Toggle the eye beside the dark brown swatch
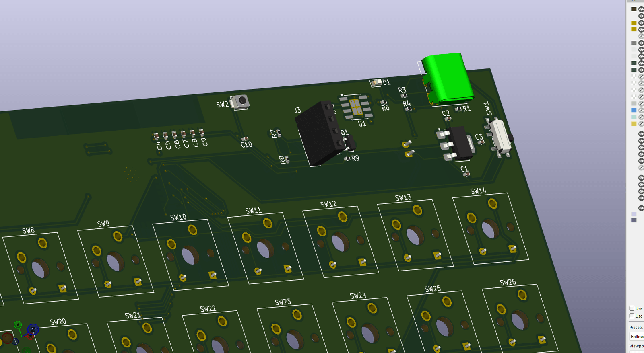The image size is (644, 353). click(x=641, y=9)
